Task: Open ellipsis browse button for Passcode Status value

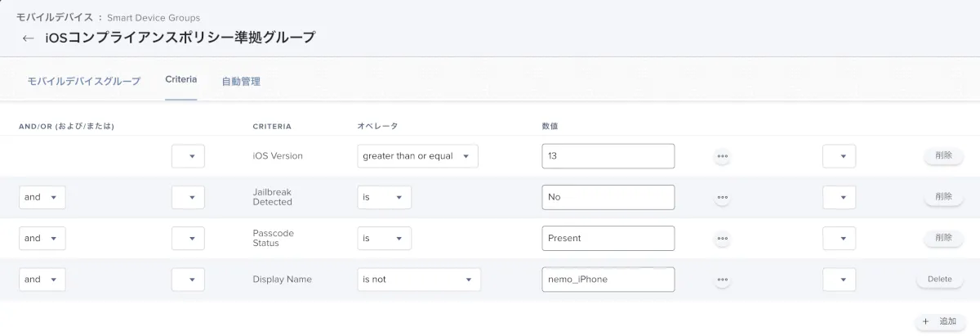Action: tap(722, 238)
